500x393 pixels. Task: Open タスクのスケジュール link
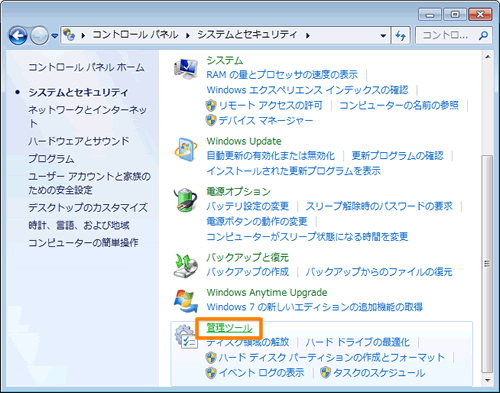point(379,372)
